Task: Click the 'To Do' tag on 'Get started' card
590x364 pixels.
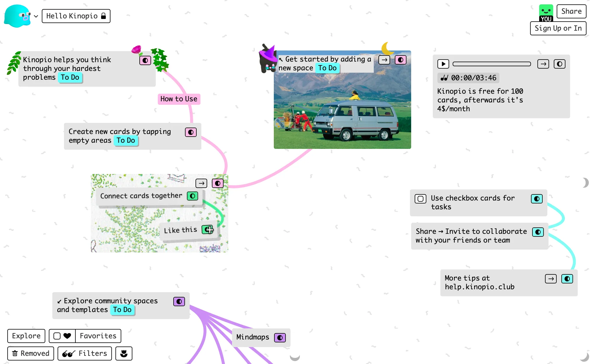Action: 327,68
